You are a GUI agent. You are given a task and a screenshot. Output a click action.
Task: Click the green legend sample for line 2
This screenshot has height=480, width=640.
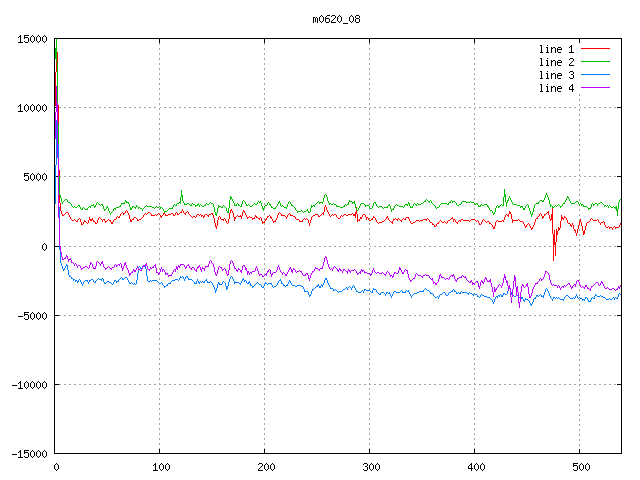595,62
